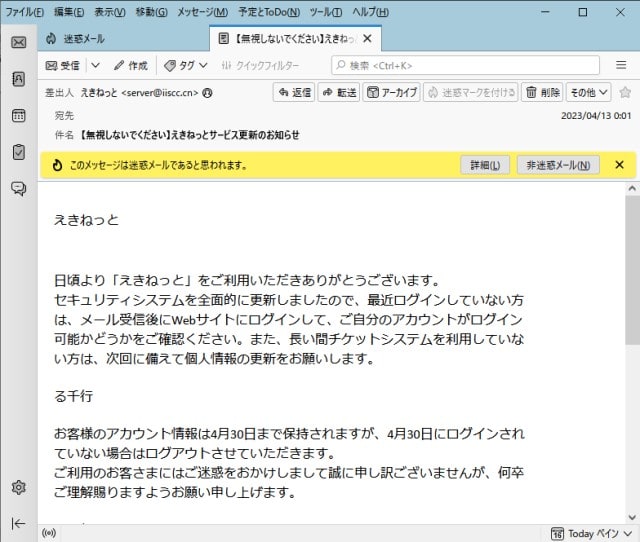Open the ツール menu
Viewport: 640px width, 542px height.
[x=325, y=12]
